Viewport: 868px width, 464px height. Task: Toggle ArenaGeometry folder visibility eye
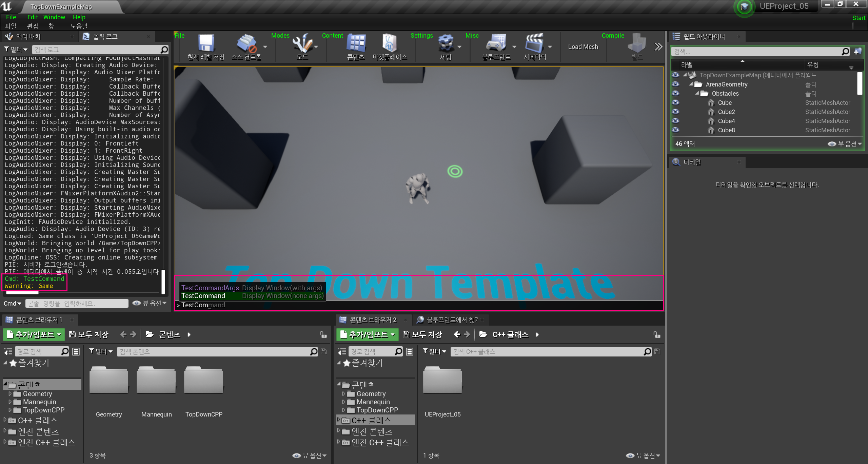point(675,84)
